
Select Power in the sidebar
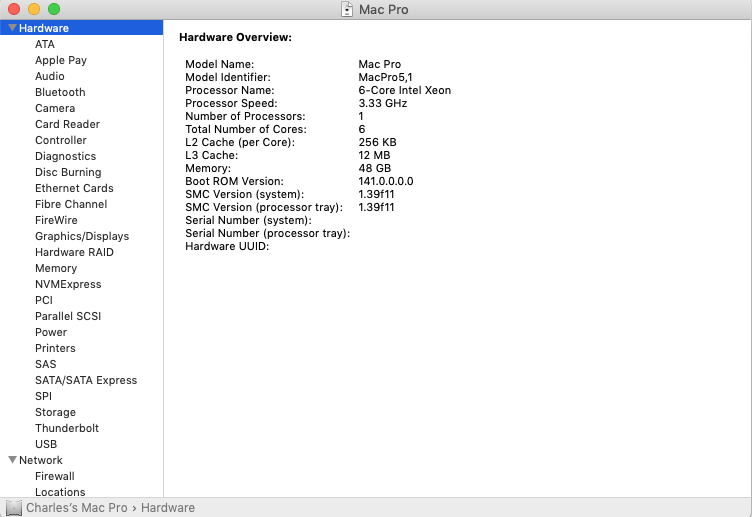point(51,332)
